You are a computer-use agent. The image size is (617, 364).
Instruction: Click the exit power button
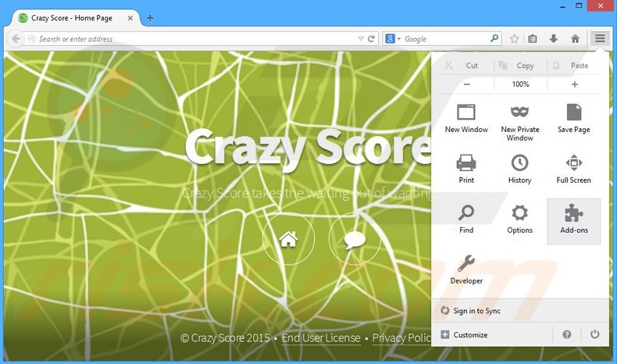594,334
